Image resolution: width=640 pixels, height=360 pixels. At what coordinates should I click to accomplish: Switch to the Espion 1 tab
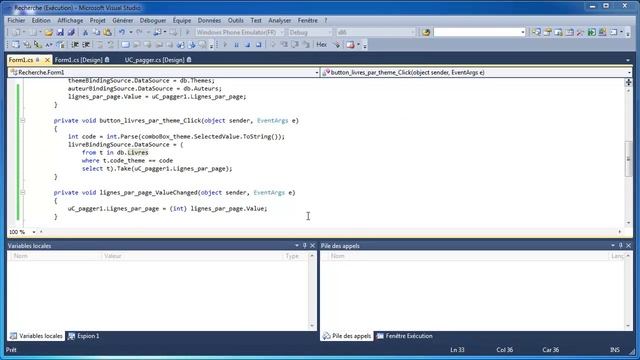(84, 336)
